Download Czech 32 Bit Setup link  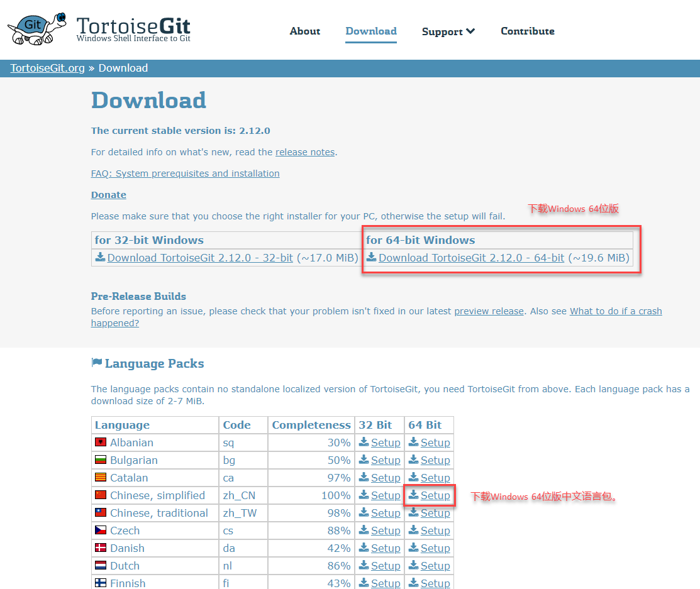point(386,531)
